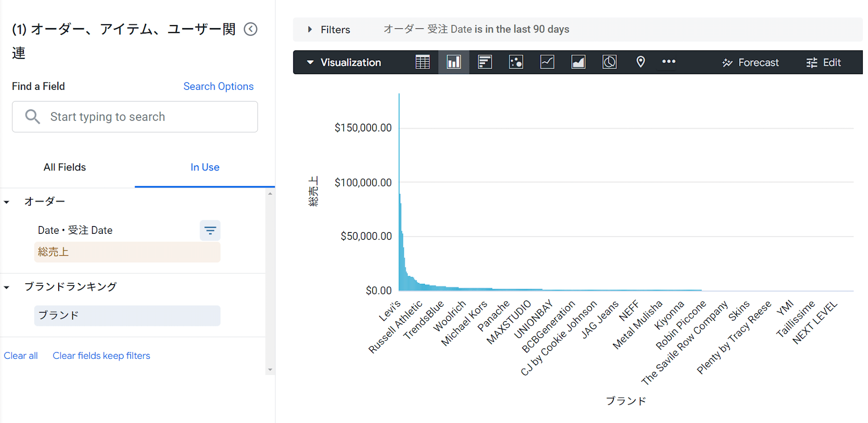Click the Michael Kors axis label
Screen dimensions: 868x423
pyautogui.click(x=464, y=323)
